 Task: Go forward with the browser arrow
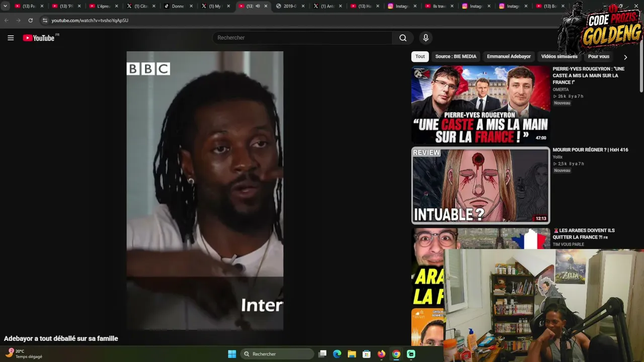(19, 21)
